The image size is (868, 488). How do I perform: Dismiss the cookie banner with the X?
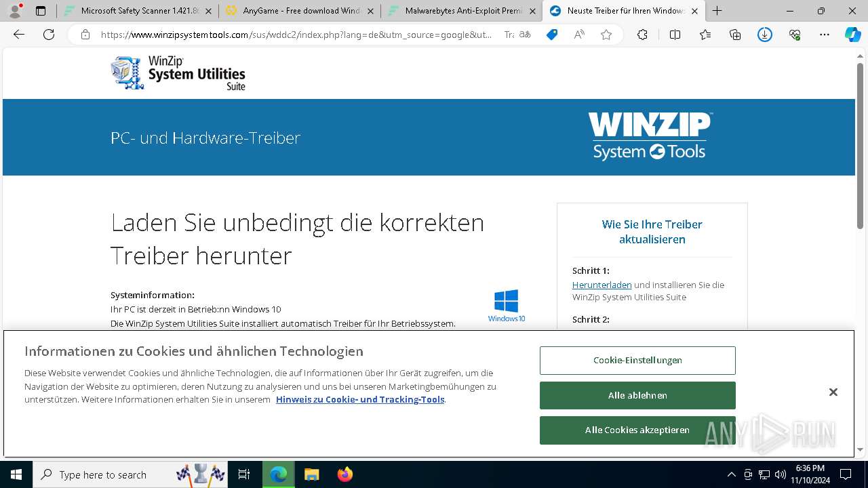click(833, 392)
